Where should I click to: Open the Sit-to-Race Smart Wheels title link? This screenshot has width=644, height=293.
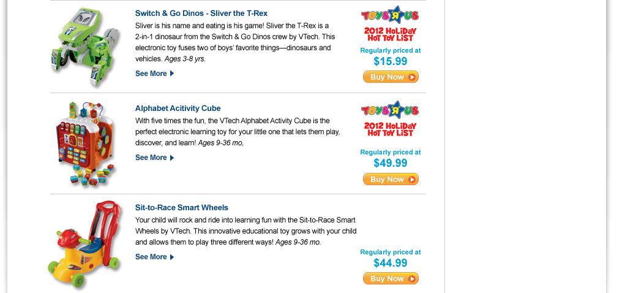181,208
